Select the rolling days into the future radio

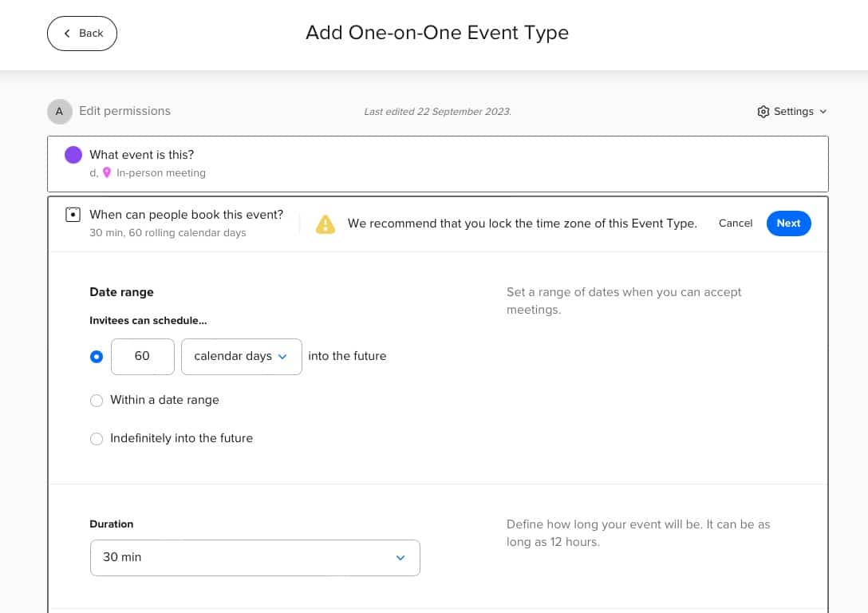(x=97, y=357)
